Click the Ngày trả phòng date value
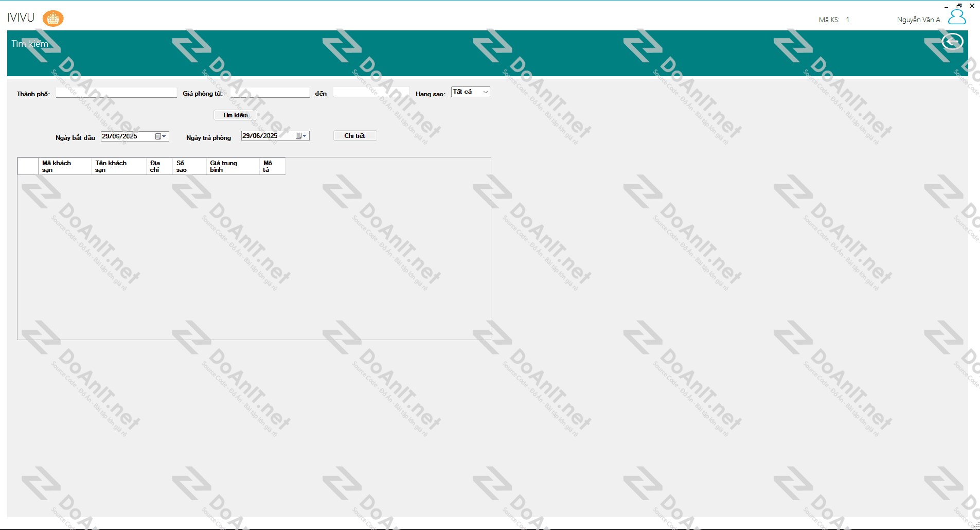This screenshot has width=980, height=530. [x=260, y=136]
